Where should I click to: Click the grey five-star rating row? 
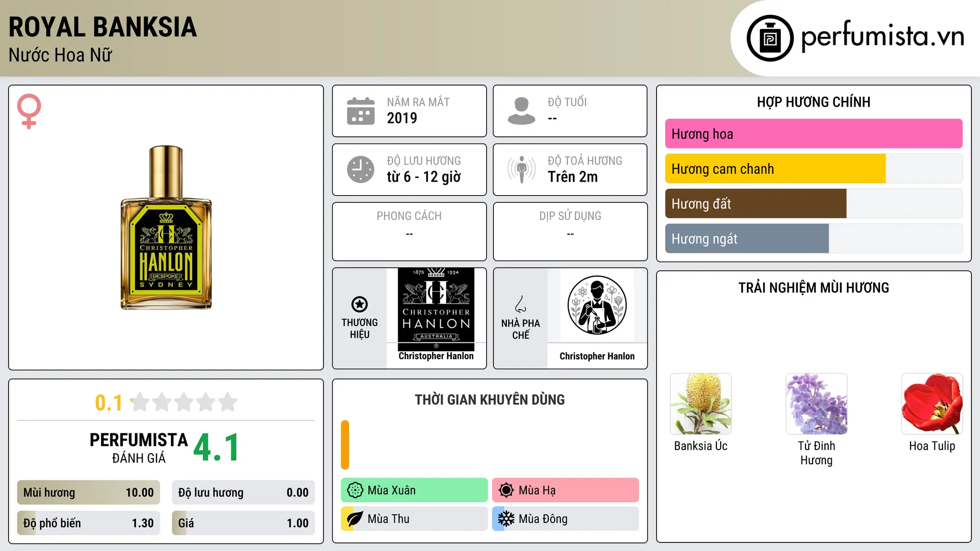[x=184, y=402]
